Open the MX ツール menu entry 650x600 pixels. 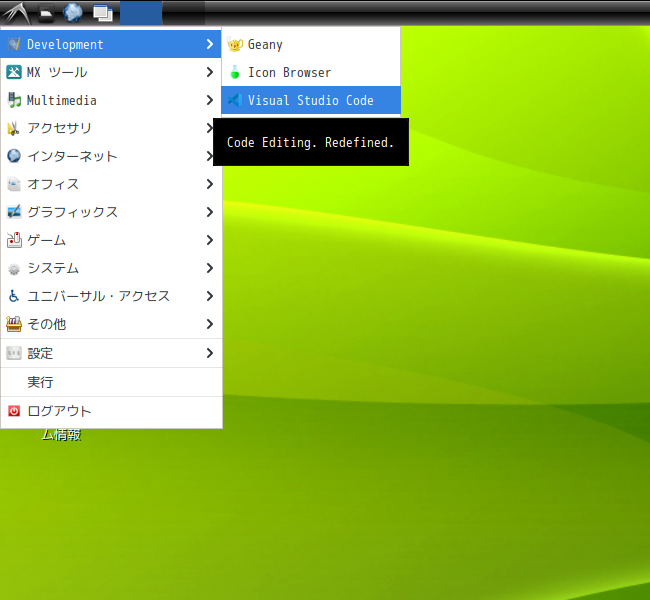[111, 72]
